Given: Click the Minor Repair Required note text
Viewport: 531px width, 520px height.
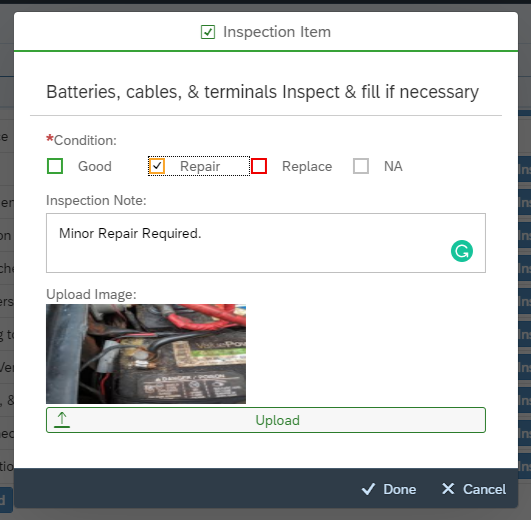Looking at the screenshot, I should pyautogui.click(x=130, y=233).
